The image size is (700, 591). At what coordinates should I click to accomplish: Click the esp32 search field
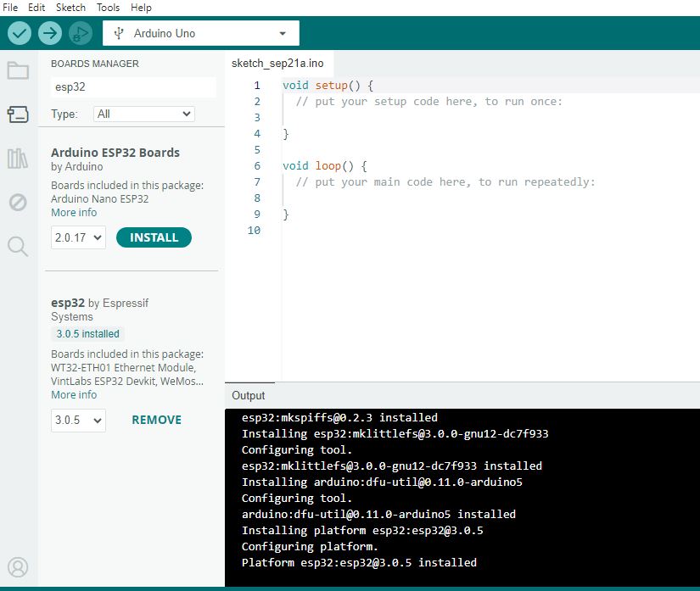133,86
